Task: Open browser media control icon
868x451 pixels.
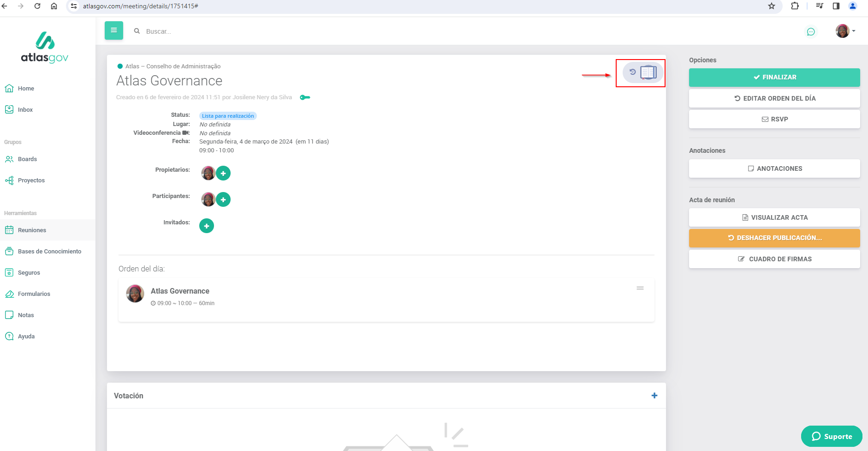Action: pos(820,6)
